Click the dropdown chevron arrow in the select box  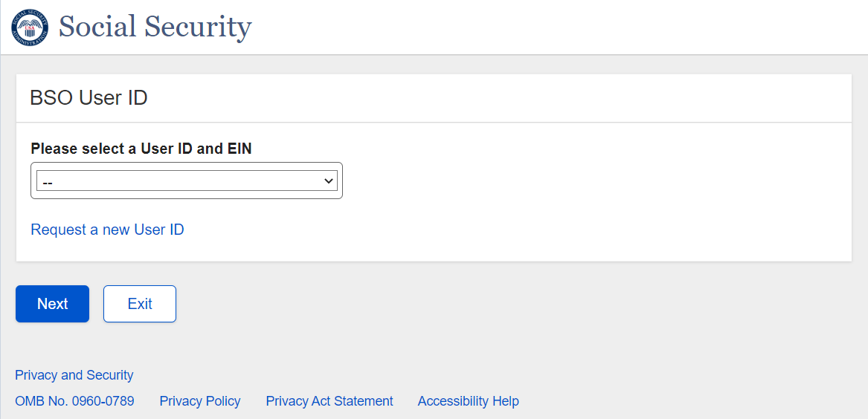point(328,181)
